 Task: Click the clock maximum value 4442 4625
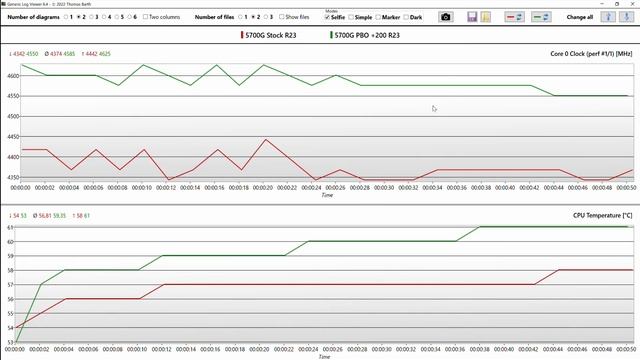pos(96,54)
